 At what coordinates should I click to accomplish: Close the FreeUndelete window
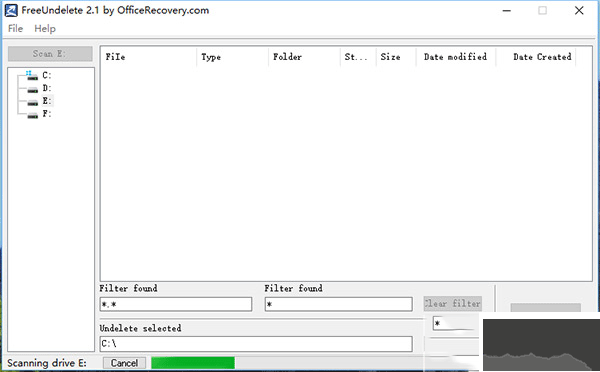tap(579, 11)
